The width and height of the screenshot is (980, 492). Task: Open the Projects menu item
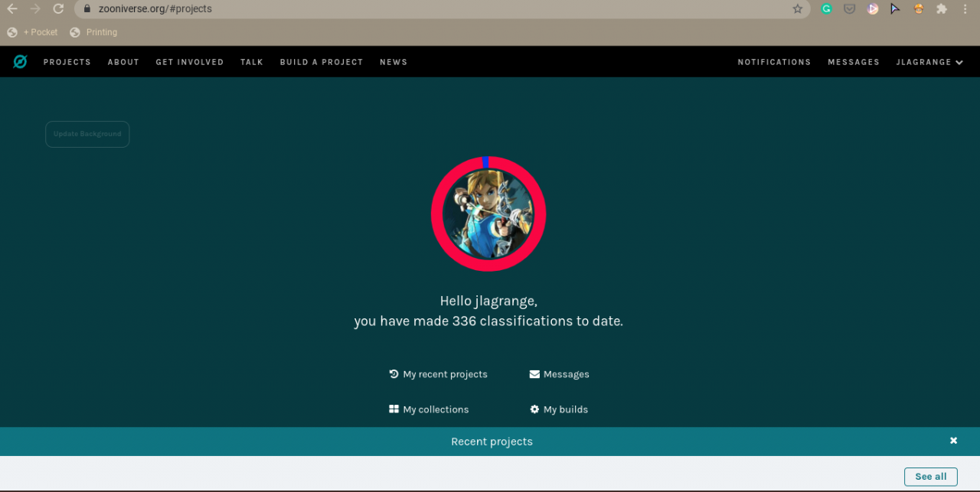tap(67, 62)
